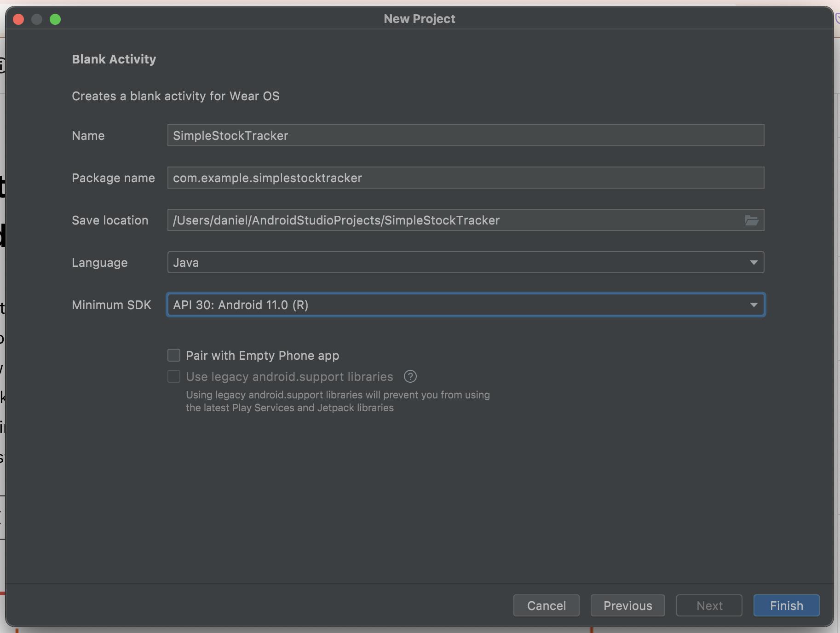840x633 pixels.
Task: Close the New Project window with red button
Action: coord(18,19)
